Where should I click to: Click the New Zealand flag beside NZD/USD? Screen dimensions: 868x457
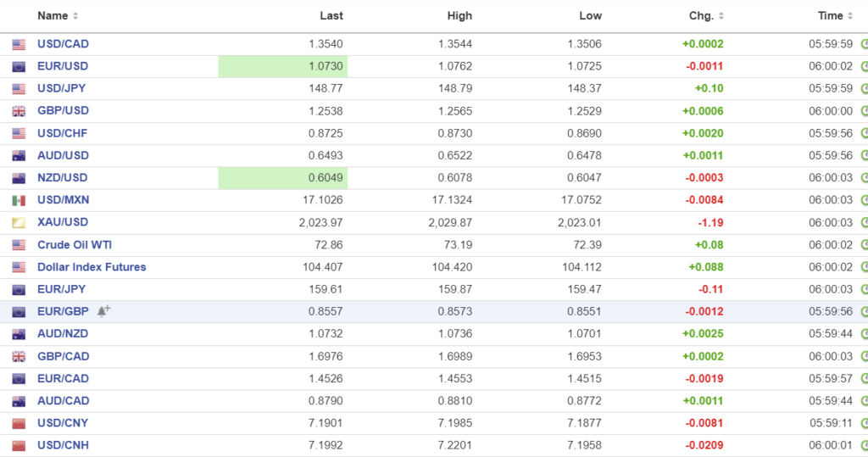(x=19, y=178)
